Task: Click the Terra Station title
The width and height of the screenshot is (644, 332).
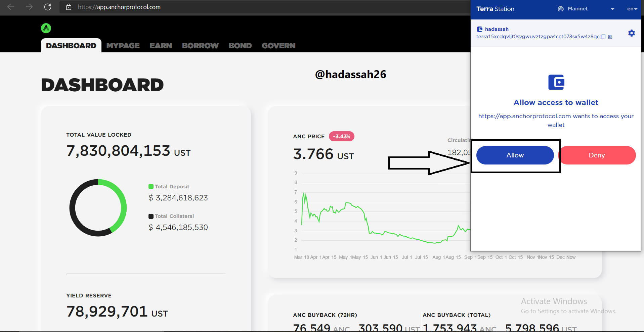Action: (x=495, y=9)
